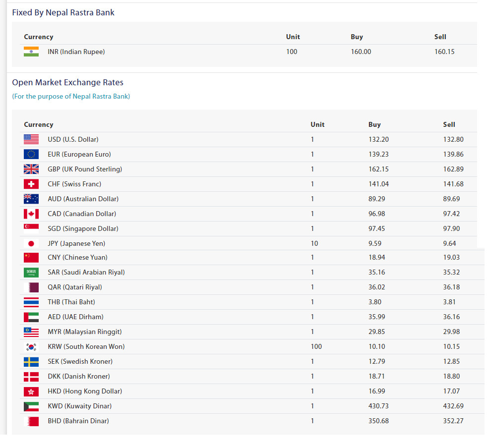The width and height of the screenshot is (487, 448).
Task: Select the USD buy rate 132.20
Action: [378, 139]
